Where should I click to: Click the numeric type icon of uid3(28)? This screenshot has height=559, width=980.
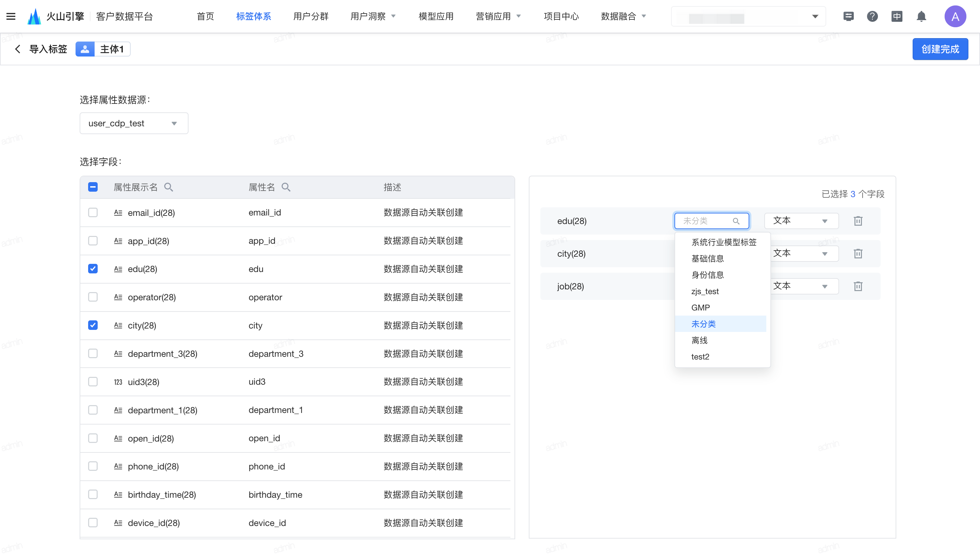click(118, 382)
